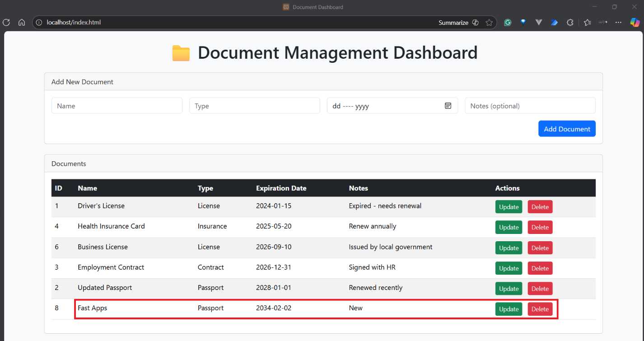Open the browser extensions puzzle icon

(x=570, y=23)
